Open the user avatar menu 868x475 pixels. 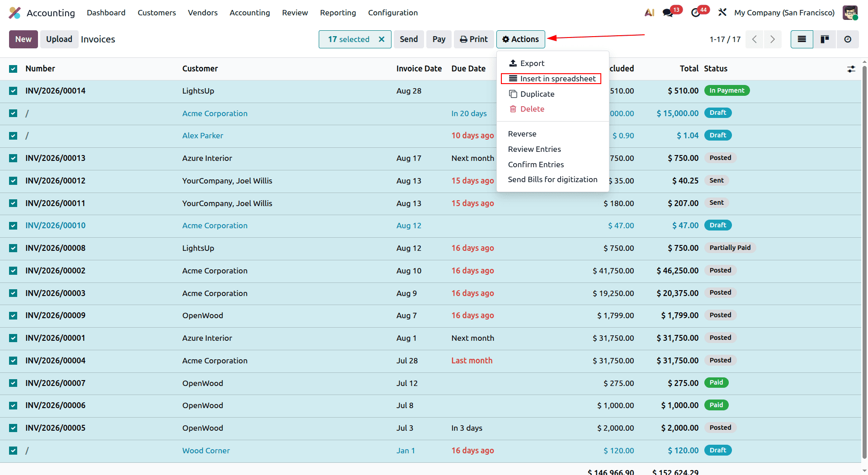coord(850,13)
